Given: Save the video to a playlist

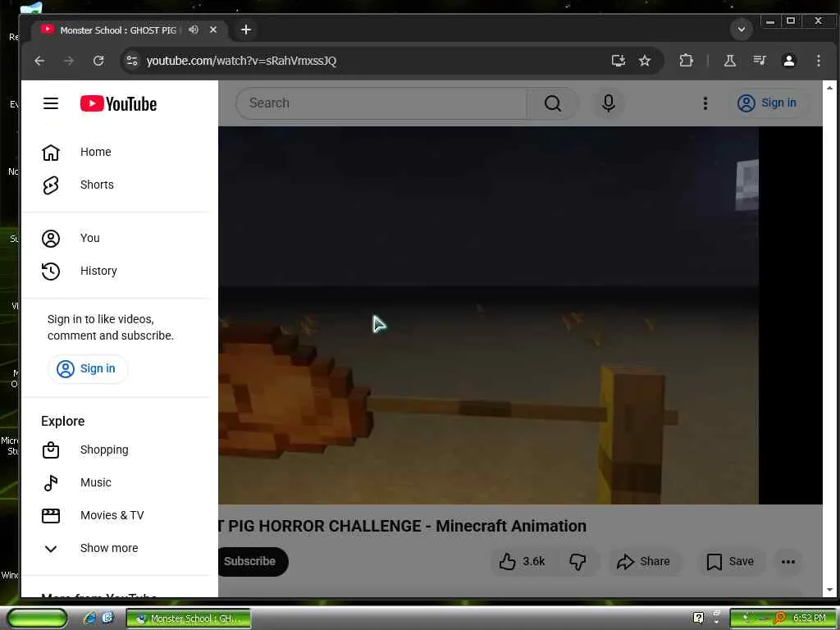Looking at the screenshot, I should point(730,561).
